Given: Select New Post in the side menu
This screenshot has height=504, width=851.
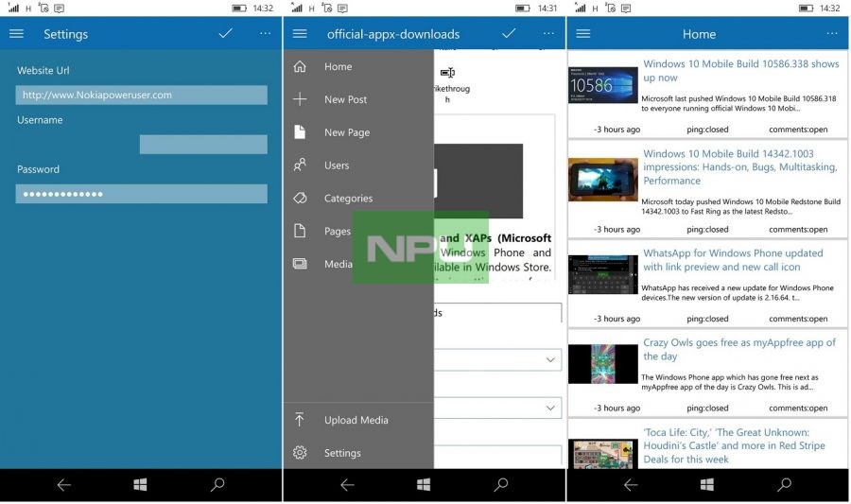Looking at the screenshot, I should 346,99.
